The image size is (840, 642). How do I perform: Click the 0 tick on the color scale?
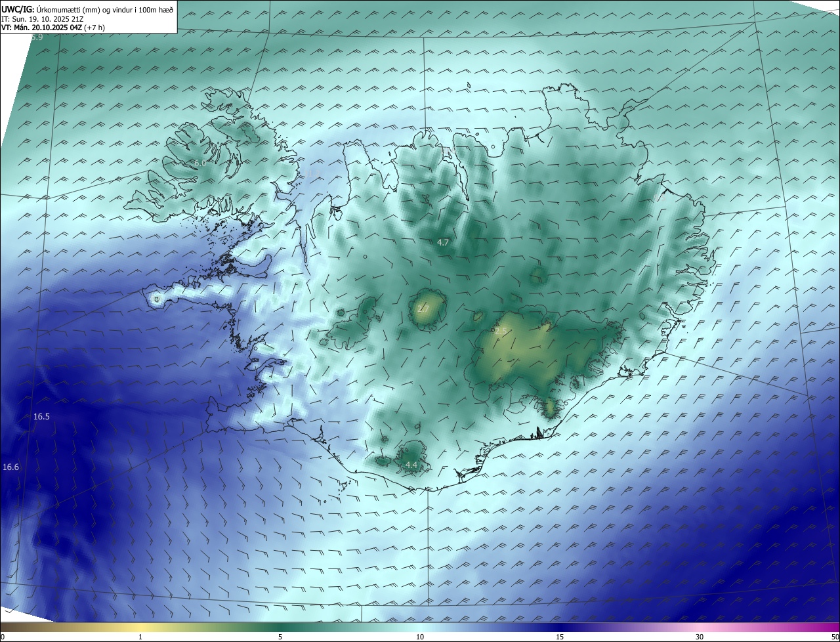[3, 637]
